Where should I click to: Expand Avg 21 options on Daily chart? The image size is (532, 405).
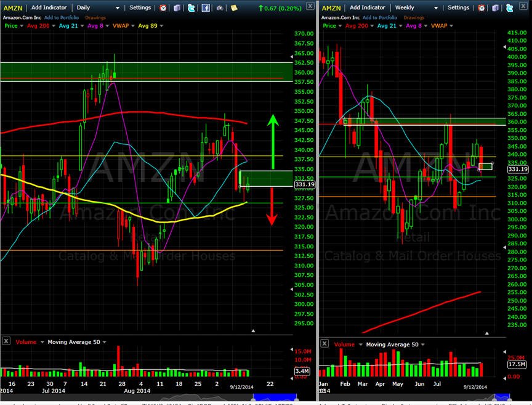click(x=82, y=26)
